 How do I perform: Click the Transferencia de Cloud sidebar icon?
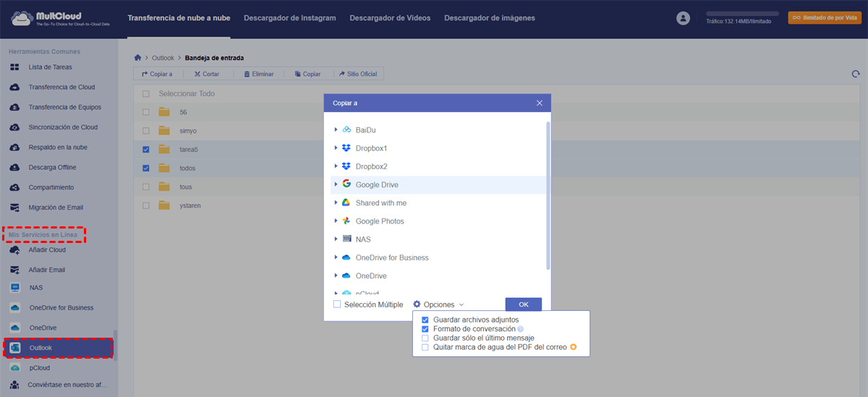click(14, 87)
